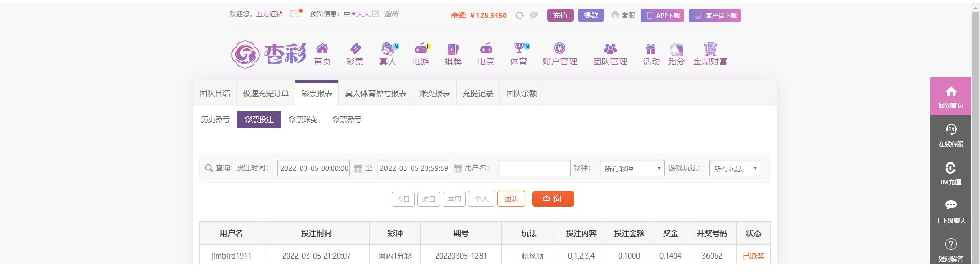Open the 彩票 lottery icon
Screen dimensions: 980x280
[355, 49]
